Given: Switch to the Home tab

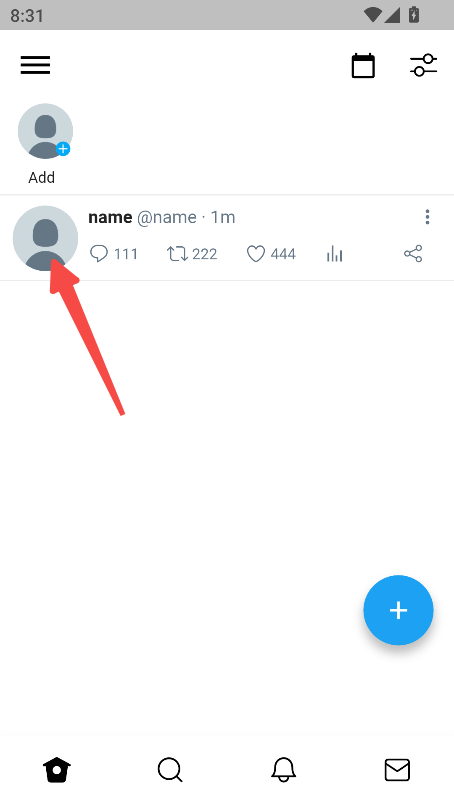Looking at the screenshot, I should 57,770.
